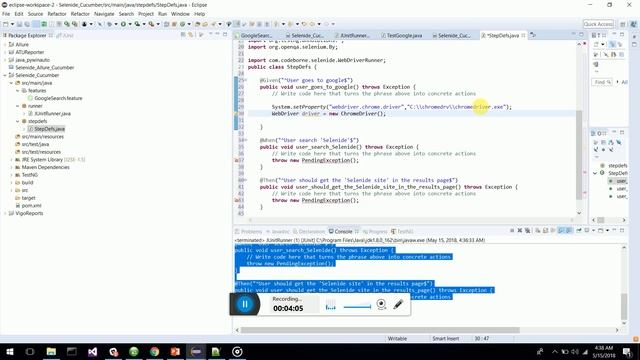Click the Save toolbar icon
This screenshot has height=360, width=640.
tap(19, 24)
